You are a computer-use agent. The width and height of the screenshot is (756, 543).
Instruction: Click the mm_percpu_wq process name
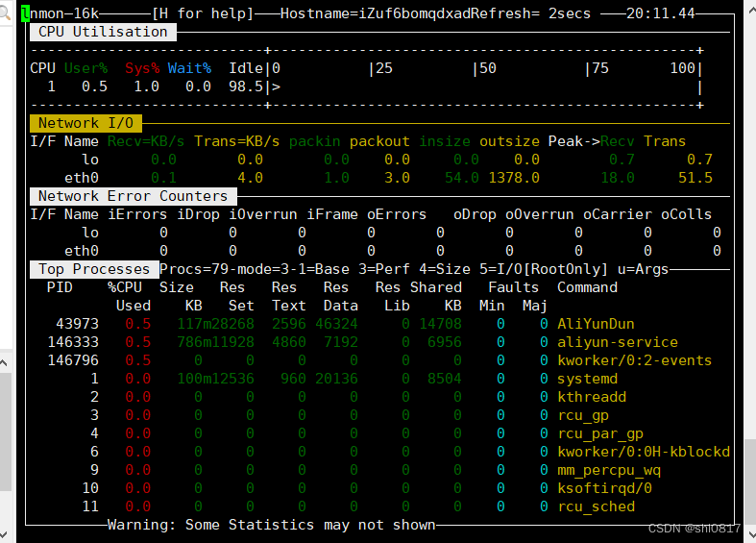click(609, 470)
